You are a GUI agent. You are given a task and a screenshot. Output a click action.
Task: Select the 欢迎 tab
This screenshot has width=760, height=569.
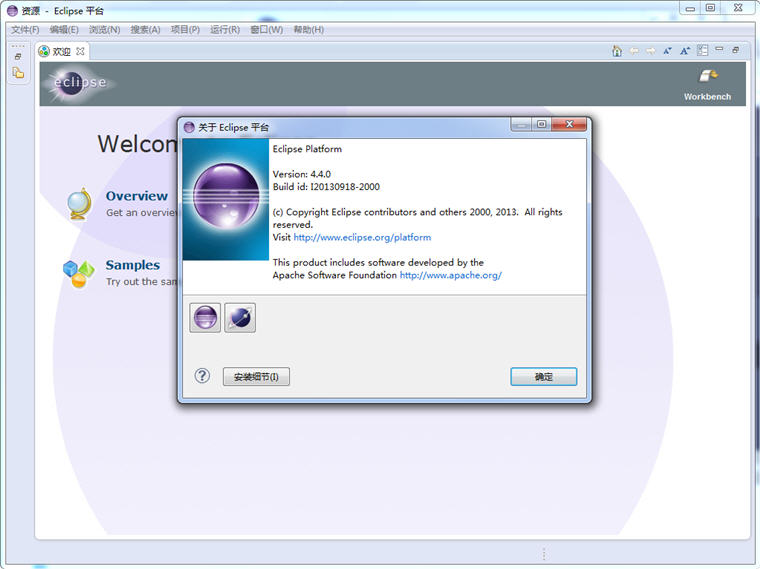click(60, 51)
